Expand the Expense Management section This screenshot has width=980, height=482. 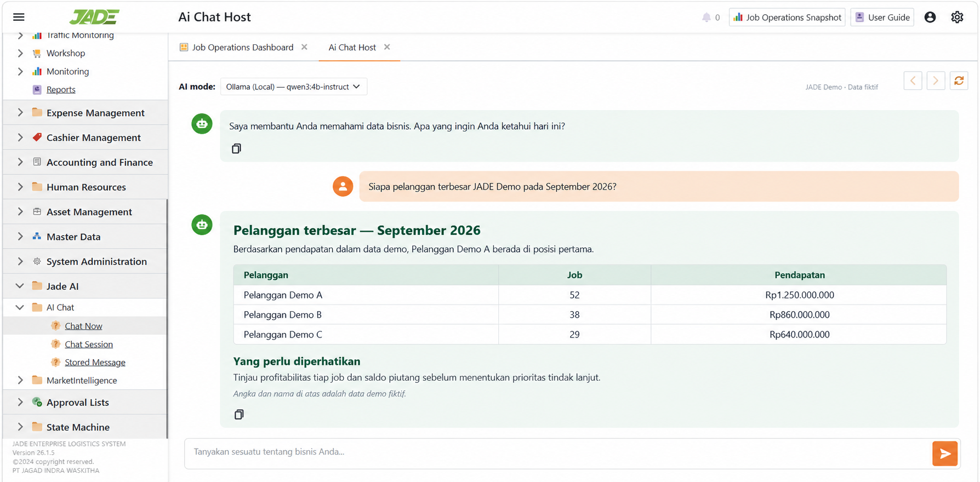[20, 112]
